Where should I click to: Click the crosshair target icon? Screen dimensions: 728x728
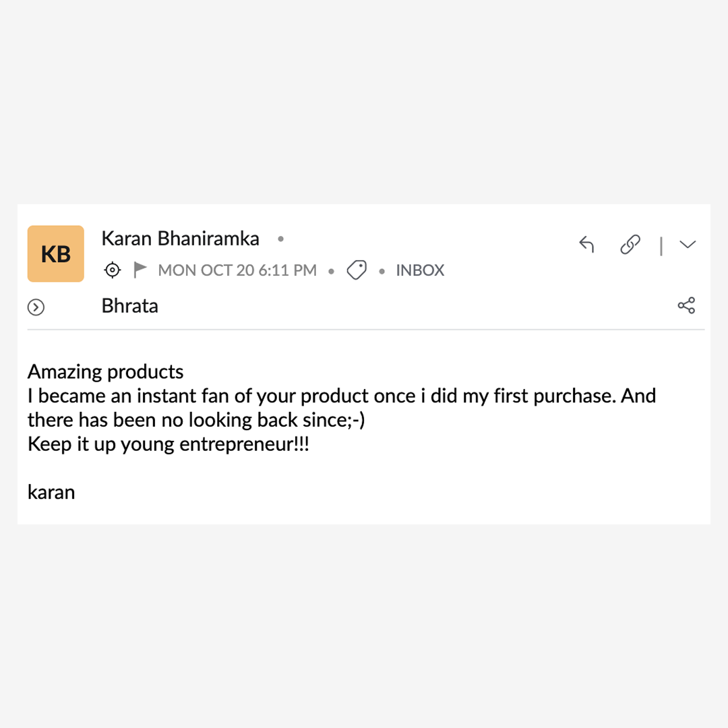[x=113, y=270]
